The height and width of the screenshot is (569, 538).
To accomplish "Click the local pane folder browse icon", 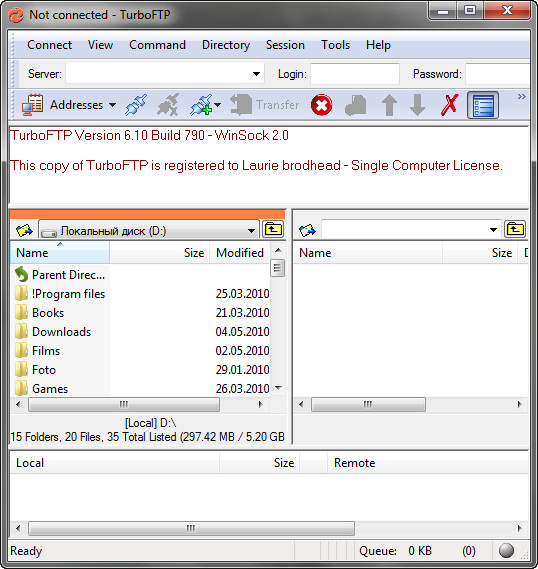I will pos(24,230).
